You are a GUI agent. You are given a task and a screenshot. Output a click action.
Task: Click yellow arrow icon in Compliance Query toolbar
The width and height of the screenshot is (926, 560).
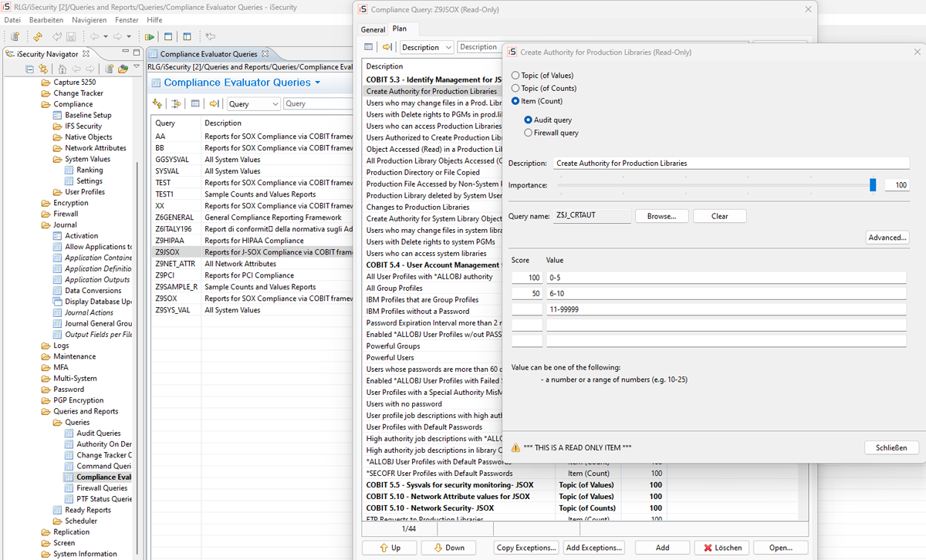click(x=387, y=47)
